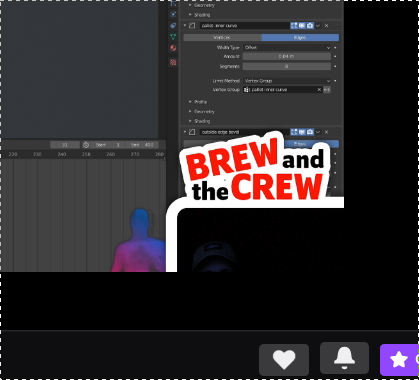The width and height of the screenshot is (419, 380).
Task: Remove the pallet inner curve modifier
Action: pyautogui.click(x=326, y=26)
